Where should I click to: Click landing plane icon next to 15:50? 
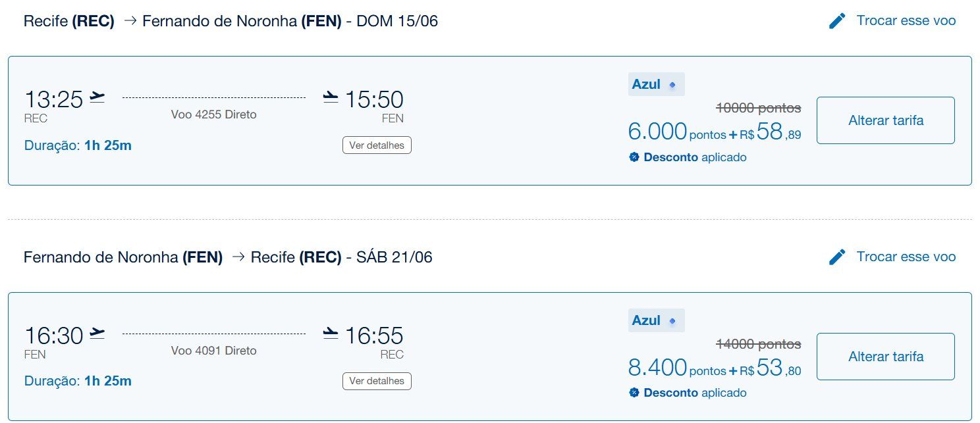pyautogui.click(x=331, y=97)
